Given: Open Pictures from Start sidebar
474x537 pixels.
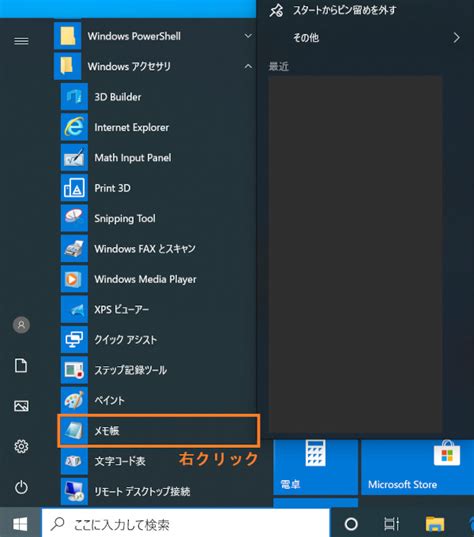Looking at the screenshot, I should pyautogui.click(x=21, y=406).
